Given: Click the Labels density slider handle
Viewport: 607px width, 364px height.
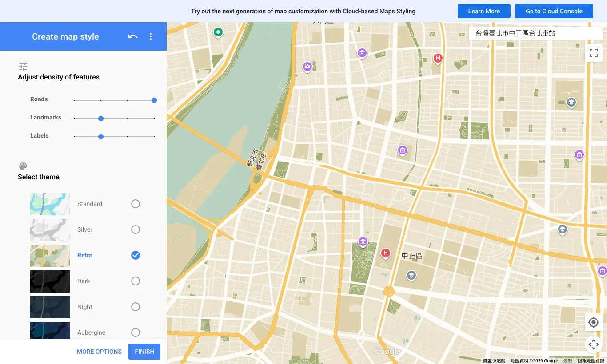Looking at the screenshot, I should [x=101, y=137].
